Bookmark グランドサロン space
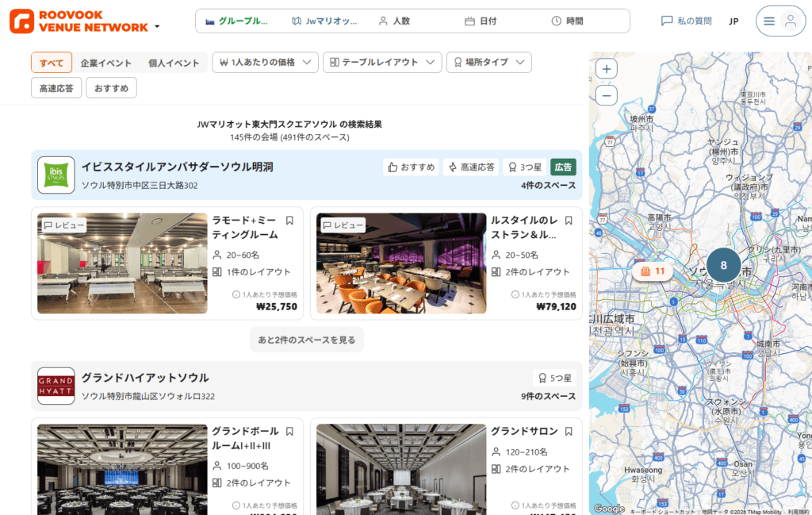 pyautogui.click(x=569, y=432)
